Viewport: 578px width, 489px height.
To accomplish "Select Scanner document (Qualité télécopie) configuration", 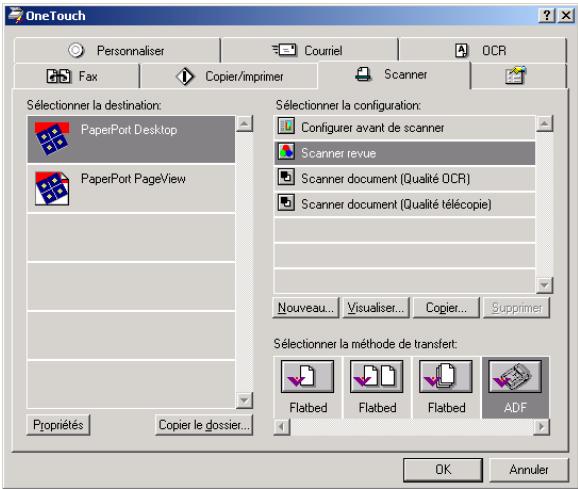I will click(x=404, y=204).
